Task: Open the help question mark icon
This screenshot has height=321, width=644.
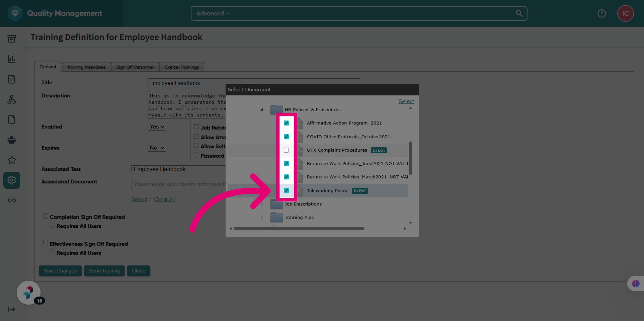Action: [x=602, y=13]
